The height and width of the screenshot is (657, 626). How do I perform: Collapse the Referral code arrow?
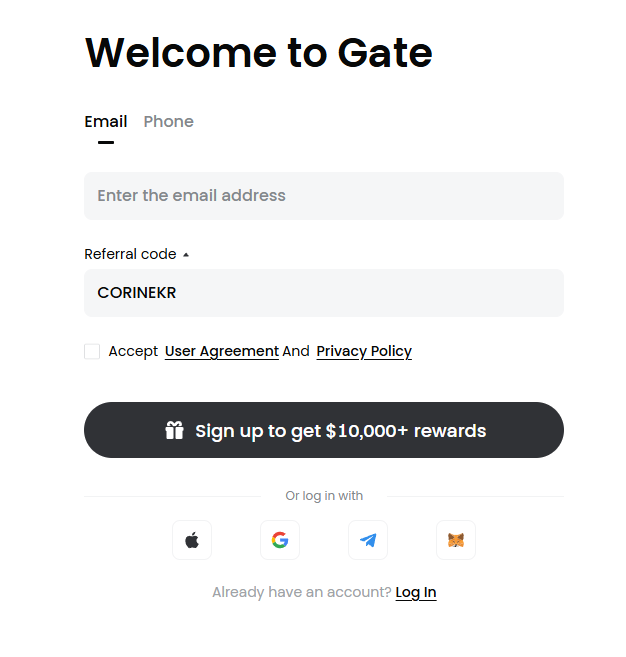pos(186,255)
